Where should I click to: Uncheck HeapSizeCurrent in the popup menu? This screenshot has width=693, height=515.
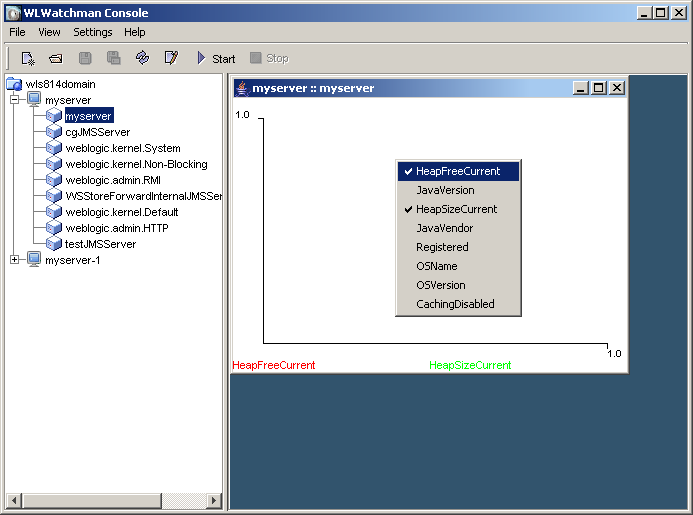[456, 209]
